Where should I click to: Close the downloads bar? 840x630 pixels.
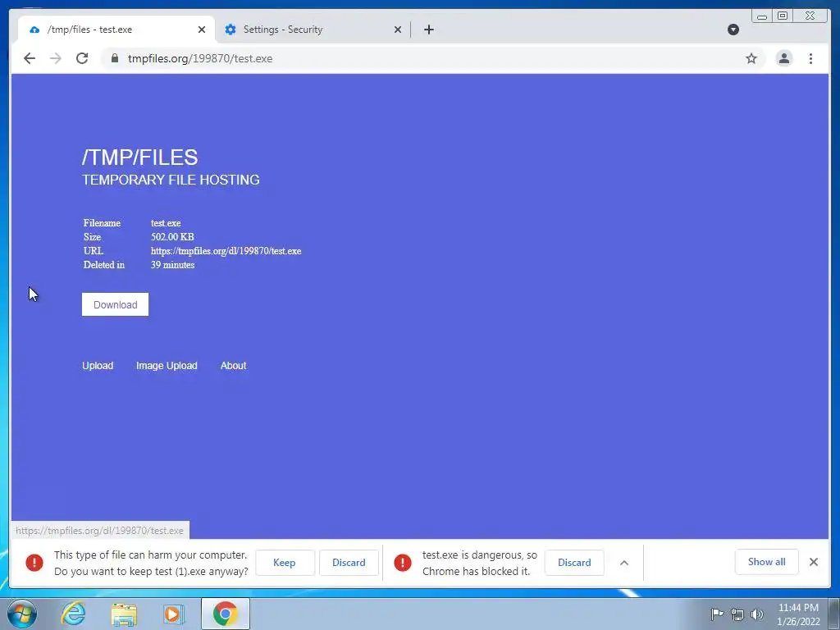coord(813,562)
